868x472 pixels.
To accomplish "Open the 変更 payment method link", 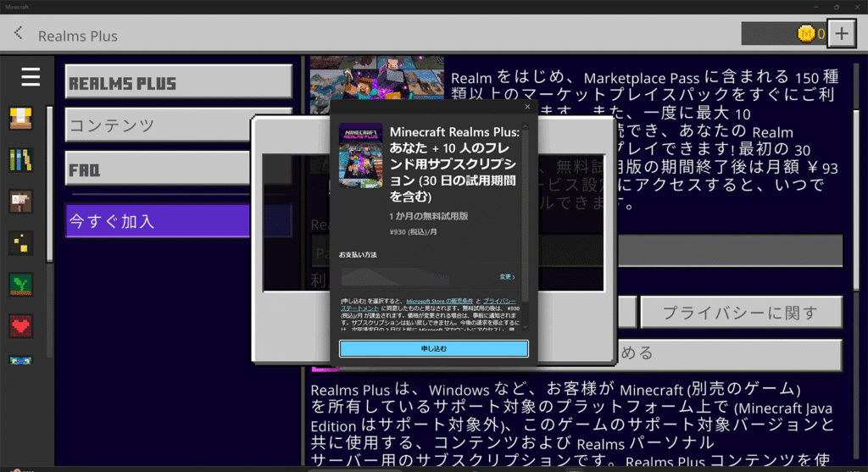I will (x=507, y=276).
